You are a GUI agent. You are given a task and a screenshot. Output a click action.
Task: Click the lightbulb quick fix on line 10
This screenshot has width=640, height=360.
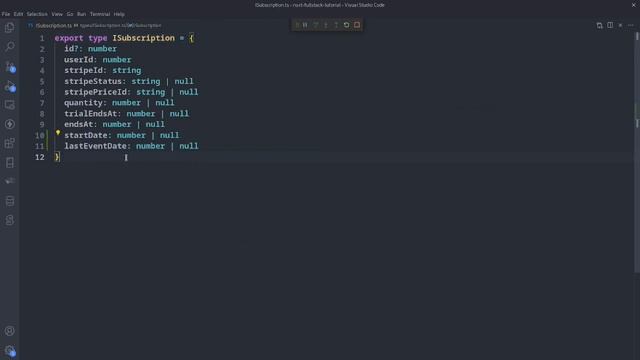click(58, 133)
